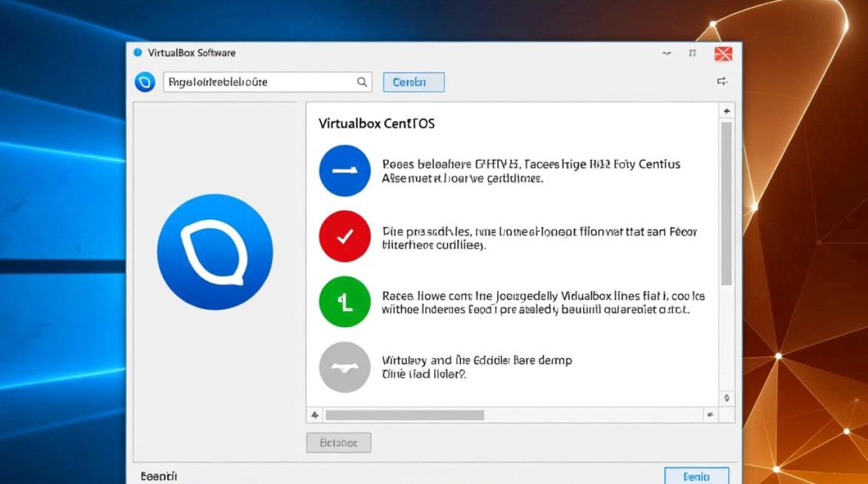Select the text mentioning 'Vidualbox lines'
The image size is (868, 484).
point(543,303)
